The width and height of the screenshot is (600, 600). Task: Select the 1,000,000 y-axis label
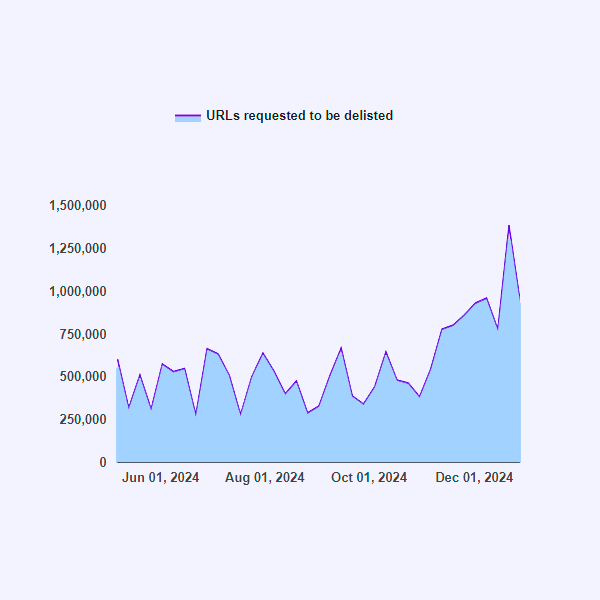click(78, 292)
